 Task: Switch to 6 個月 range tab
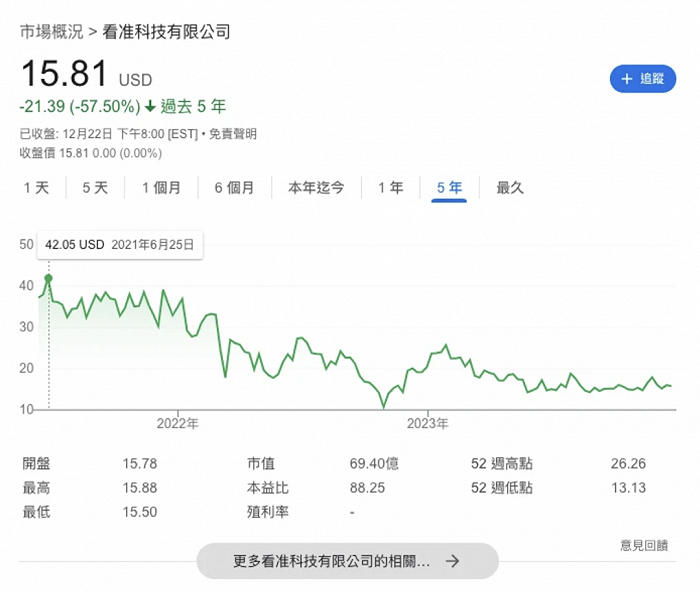pos(234,188)
